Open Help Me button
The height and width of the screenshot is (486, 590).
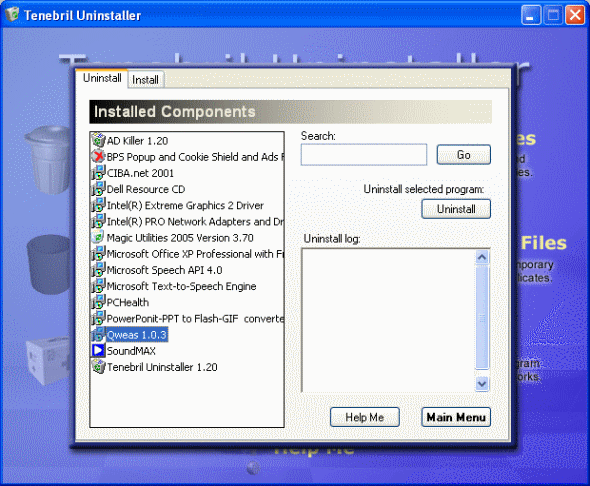click(365, 417)
